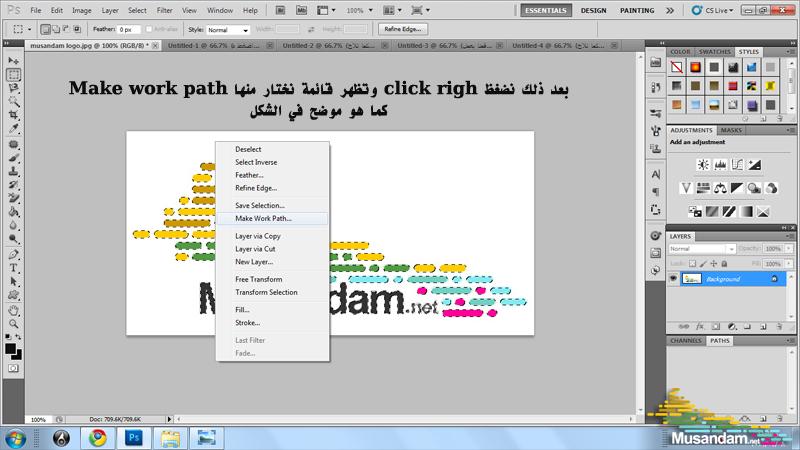Toggle Lock All padlock in Layers
The image size is (800, 450).
click(724, 263)
